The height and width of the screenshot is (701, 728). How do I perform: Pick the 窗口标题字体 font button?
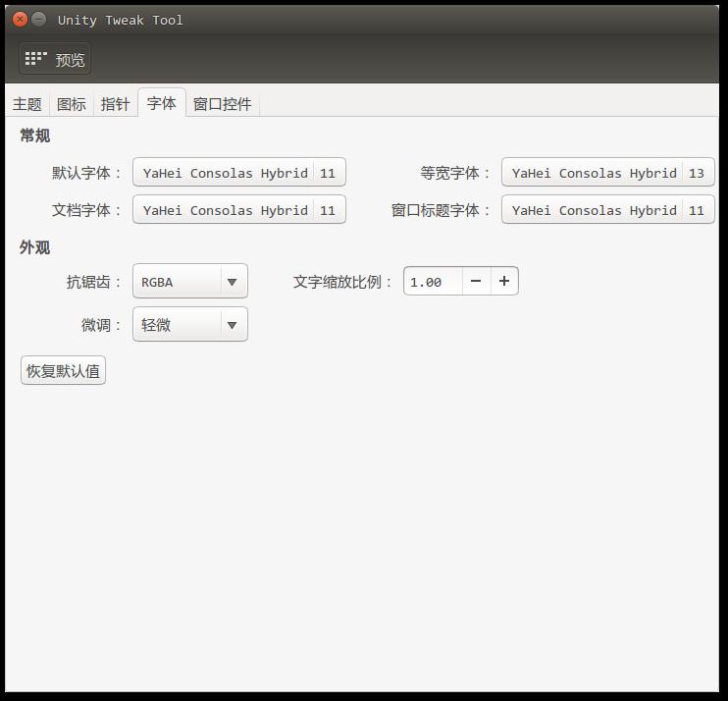pyautogui.click(x=607, y=210)
